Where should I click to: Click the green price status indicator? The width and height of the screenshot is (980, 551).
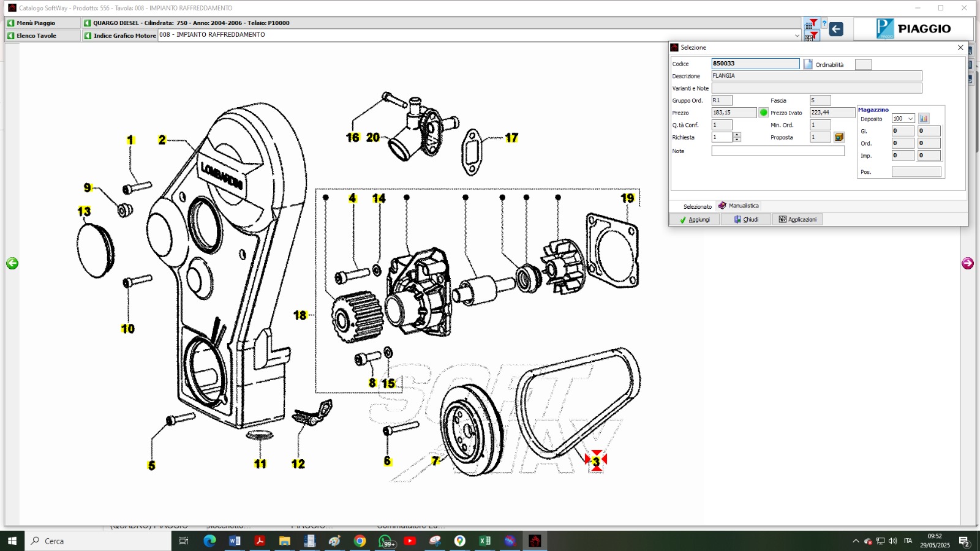(763, 113)
